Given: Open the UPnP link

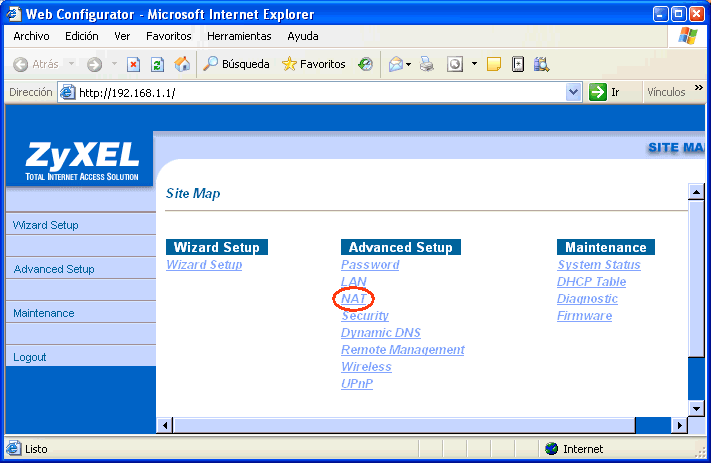Looking at the screenshot, I should click(x=357, y=383).
